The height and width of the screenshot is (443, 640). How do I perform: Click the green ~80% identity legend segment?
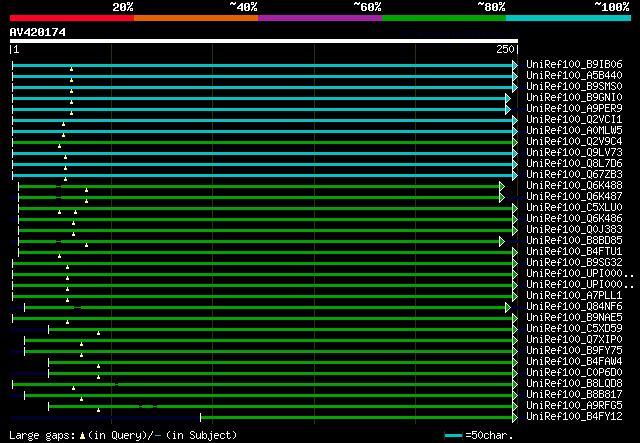pos(444,18)
